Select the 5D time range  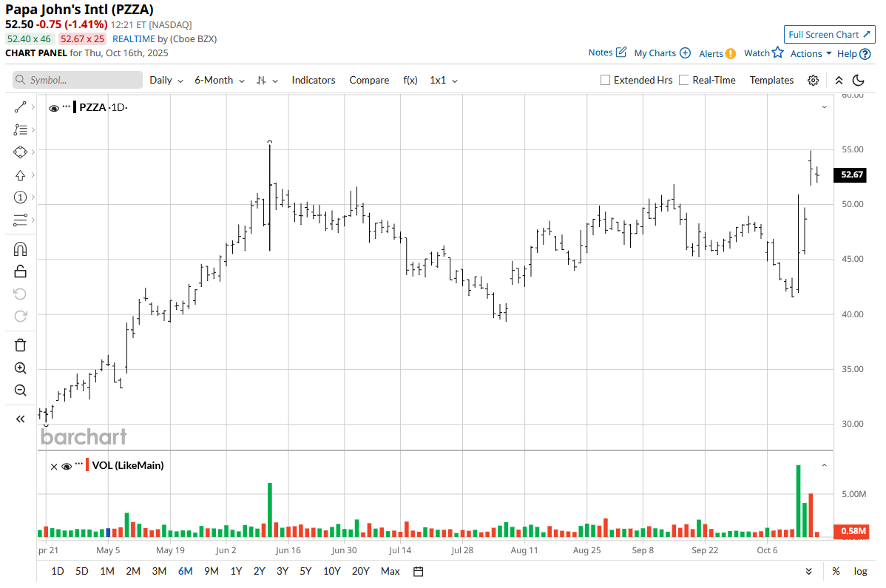coord(82,572)
